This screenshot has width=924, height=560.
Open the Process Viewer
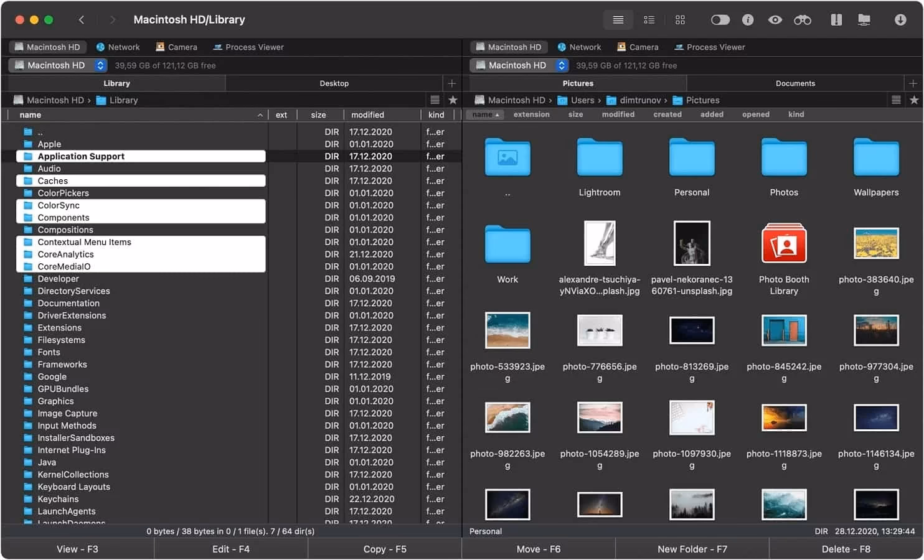point(248,47)
